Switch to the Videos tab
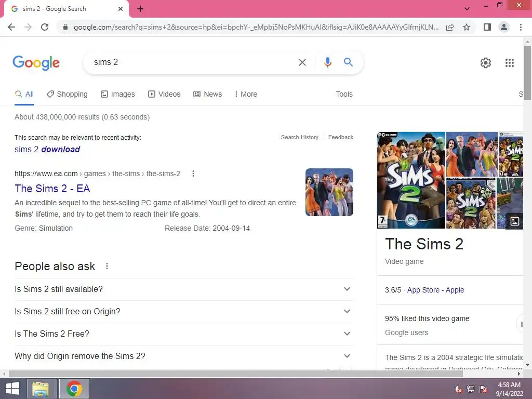Image resolution: width=532 pixels, height=399 pixels. pyautogui.click(x=164, y=94)
